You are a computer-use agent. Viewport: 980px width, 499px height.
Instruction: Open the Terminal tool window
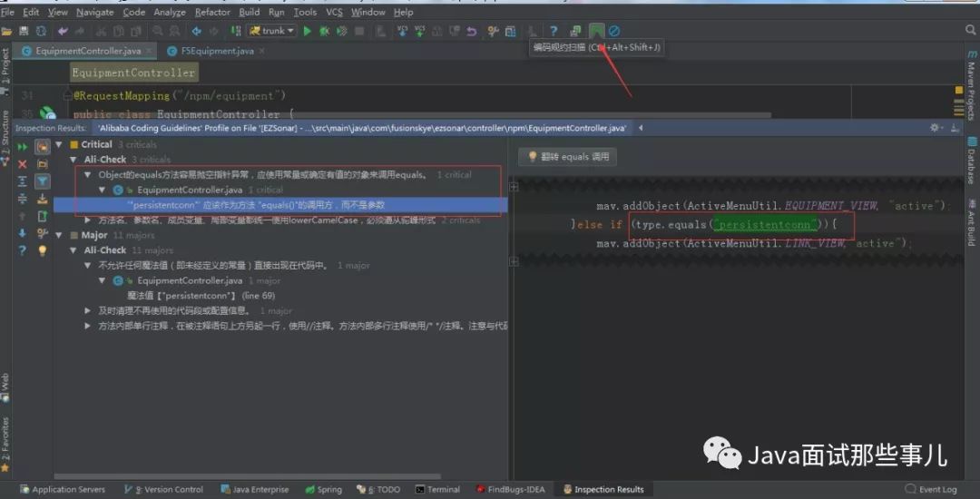tap(437, 490)
